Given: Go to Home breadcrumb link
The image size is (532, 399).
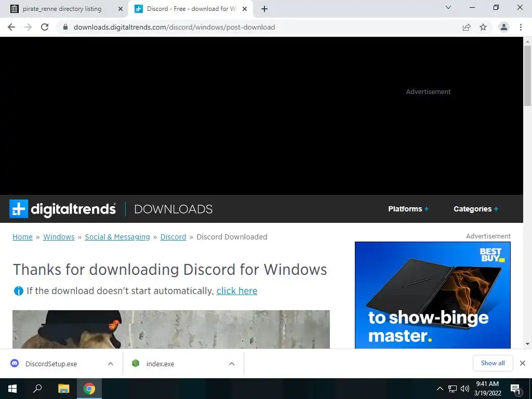Looking at the screenshot, I should tap(22, 237).
